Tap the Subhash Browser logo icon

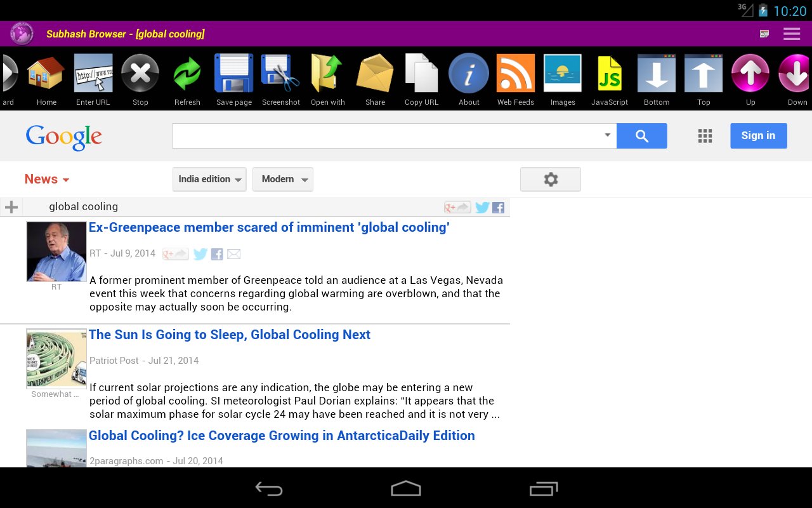22,34
